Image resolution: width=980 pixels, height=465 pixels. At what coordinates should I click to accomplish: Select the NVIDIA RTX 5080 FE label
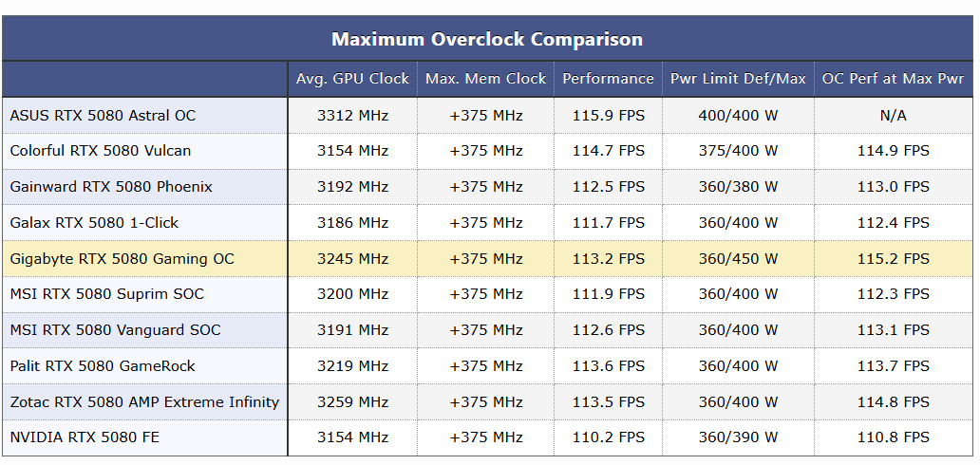[x=85, y=437]
